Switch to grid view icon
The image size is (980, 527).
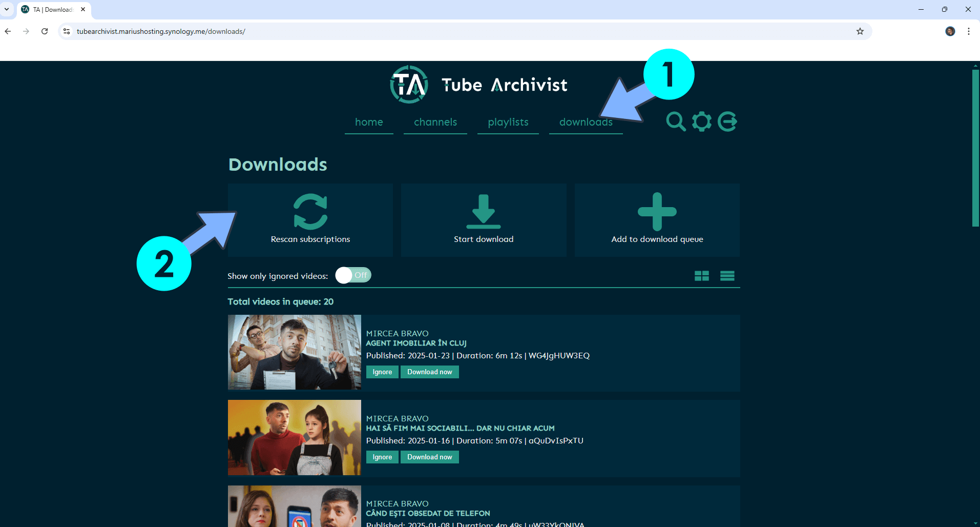(702, 276)
